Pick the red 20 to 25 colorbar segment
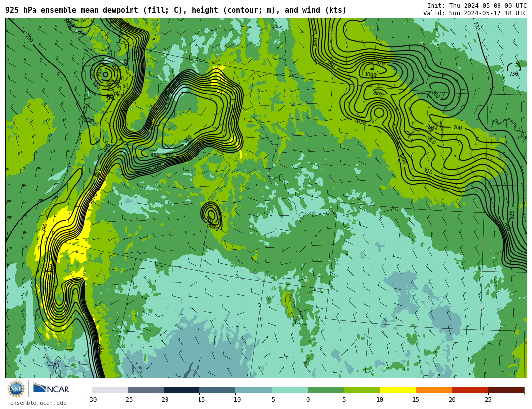532x409 pixels. point(470,390)
